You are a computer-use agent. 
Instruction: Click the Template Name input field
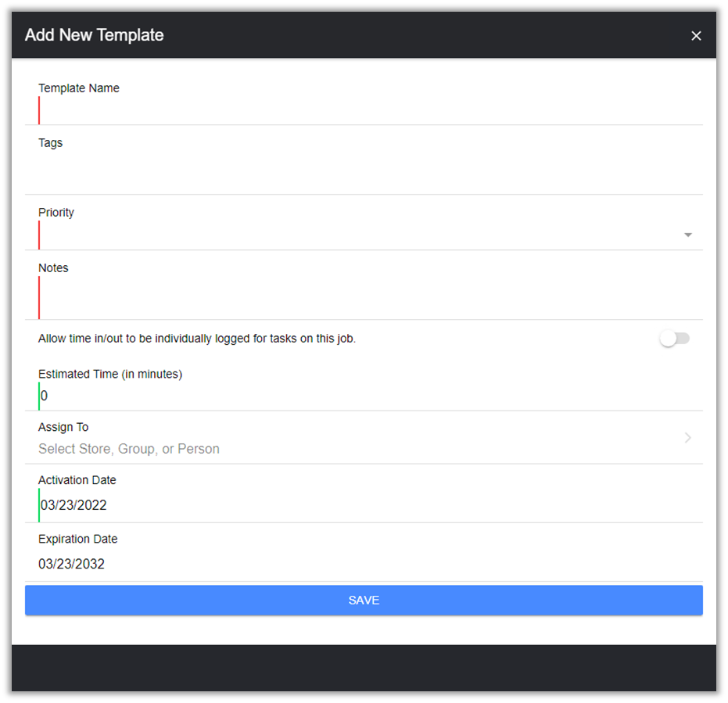click(x=368, y=110)
